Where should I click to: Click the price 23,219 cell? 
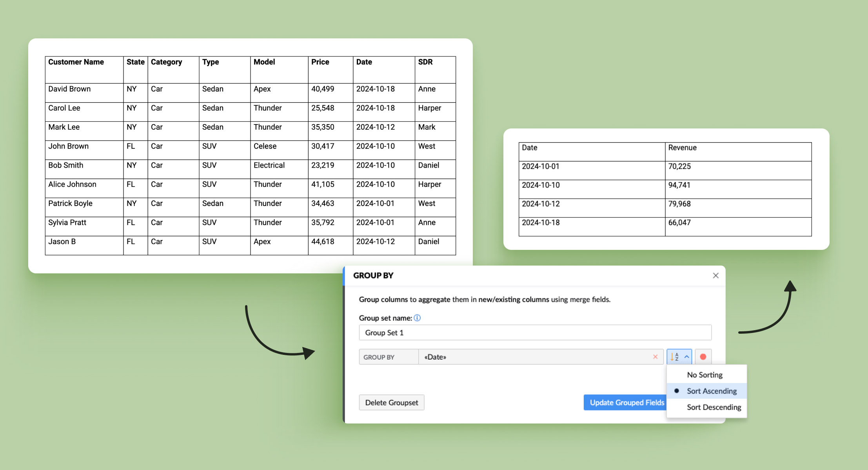[330, 169]
